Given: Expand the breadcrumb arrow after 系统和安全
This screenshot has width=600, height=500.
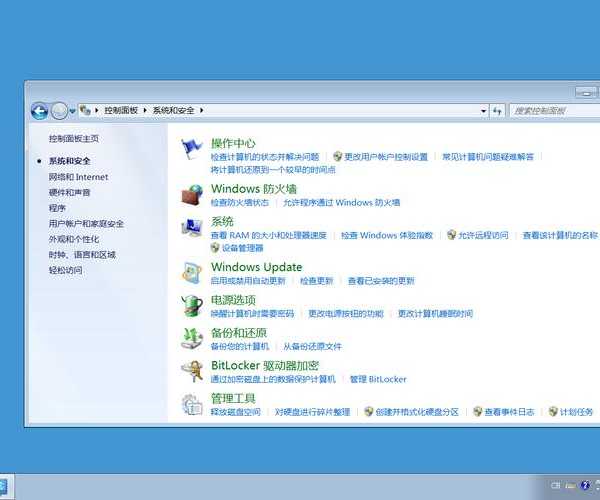Looking at the screenshot, I should coord(201,111).
